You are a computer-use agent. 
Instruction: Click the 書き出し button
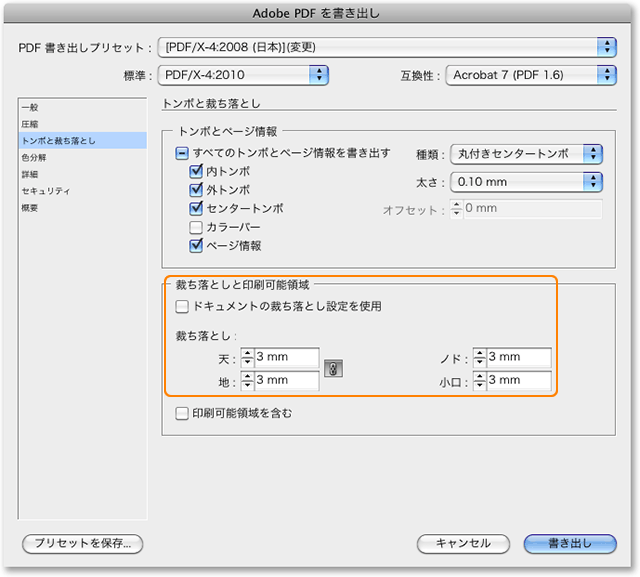tap(570, 543)
